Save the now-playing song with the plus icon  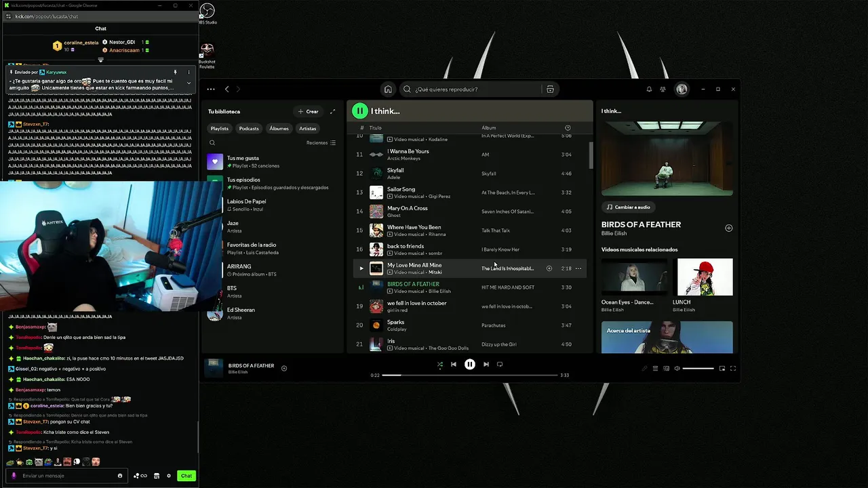pyautogui.click(x=284, y=368)
